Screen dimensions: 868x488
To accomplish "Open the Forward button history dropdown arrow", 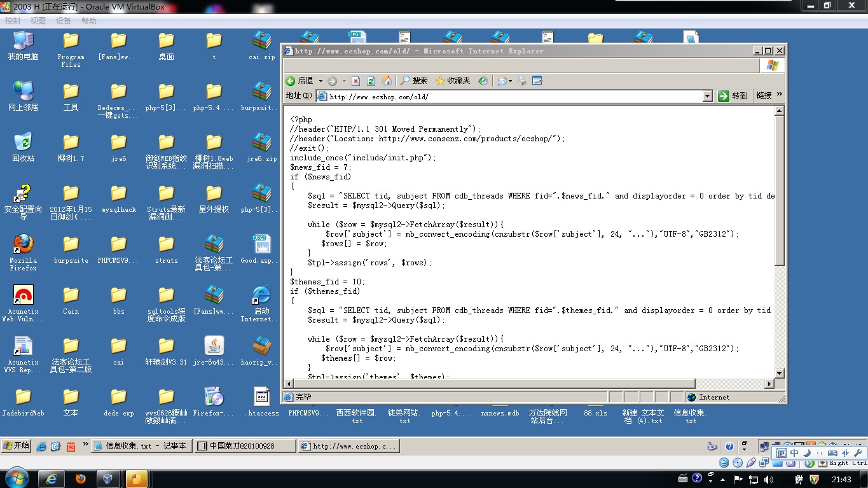I will [x=344, y=81].
